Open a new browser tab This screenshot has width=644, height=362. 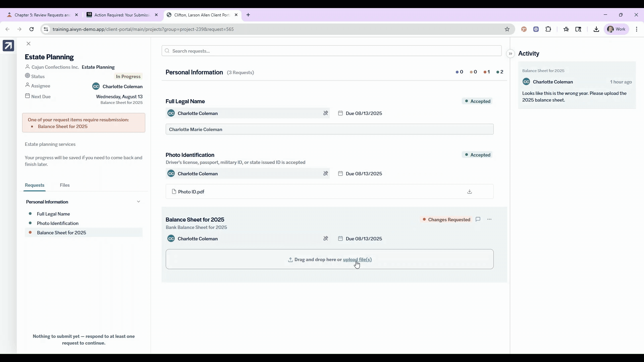248,15
